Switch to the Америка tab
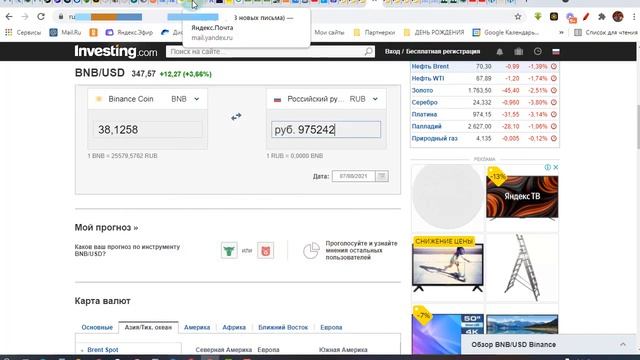 pos(197,327)
